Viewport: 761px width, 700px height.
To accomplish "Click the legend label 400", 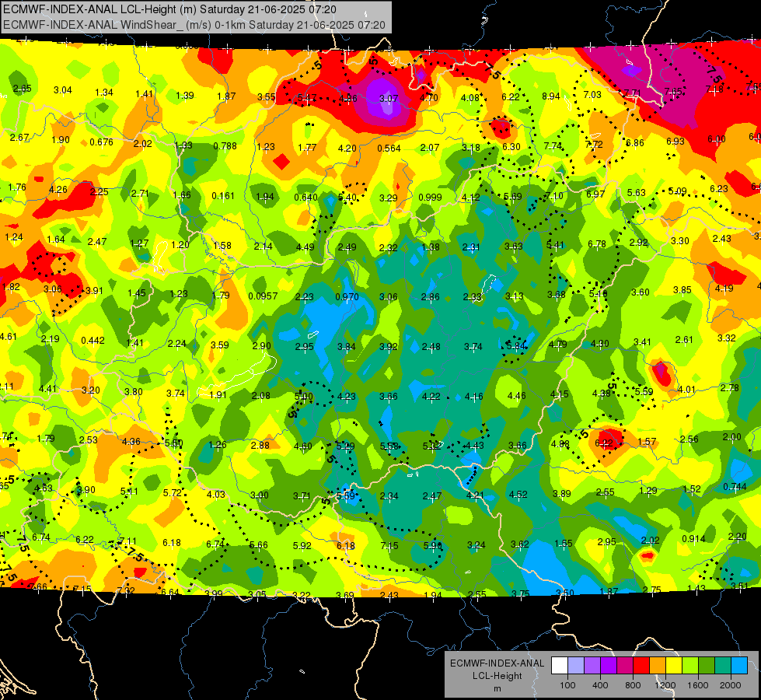I will [x=600, y=685].
